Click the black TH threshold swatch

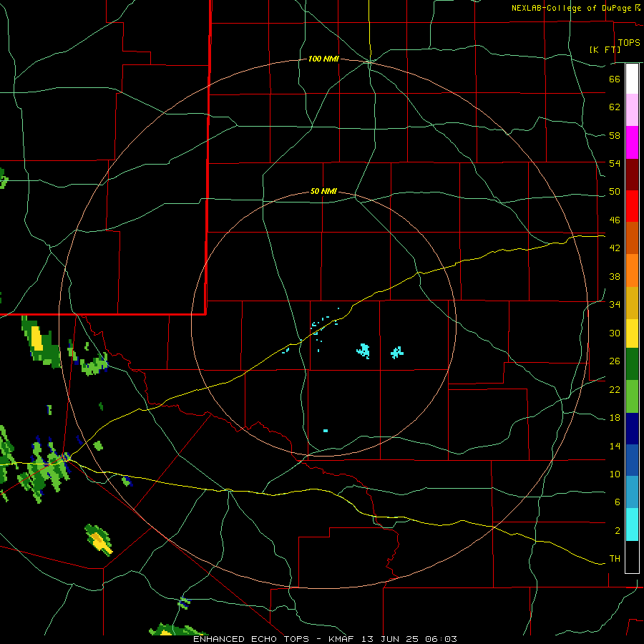pos(632,557)
